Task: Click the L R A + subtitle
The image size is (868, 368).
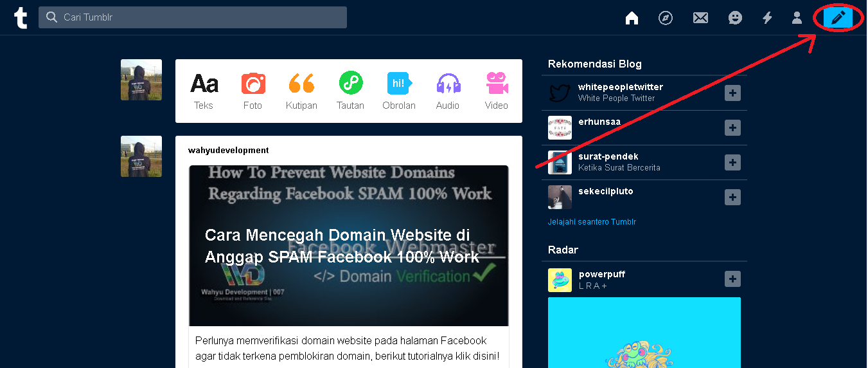Action: [x=593, y=286]
